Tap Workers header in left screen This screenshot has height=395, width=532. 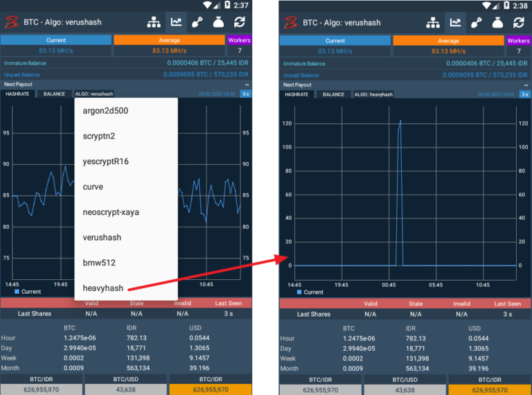click(239, 40)
